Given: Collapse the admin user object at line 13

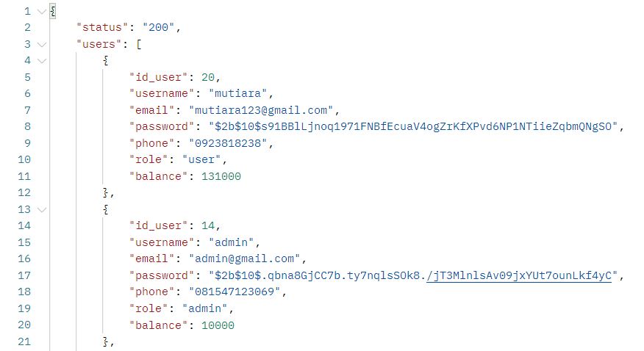Looking at the screenshot, I should click(41, 209).
